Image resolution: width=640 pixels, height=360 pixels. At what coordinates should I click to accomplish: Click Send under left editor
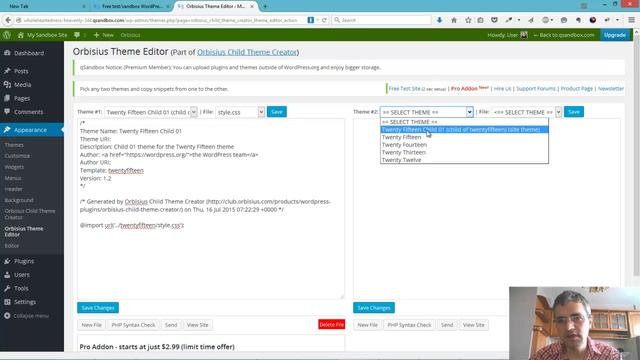click(171, 325)
